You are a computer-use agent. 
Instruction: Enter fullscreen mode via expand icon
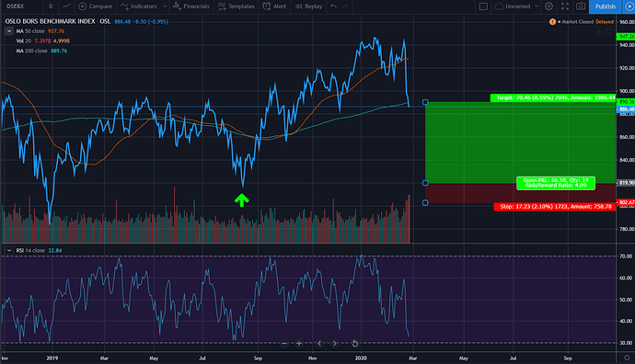(565, 6)
